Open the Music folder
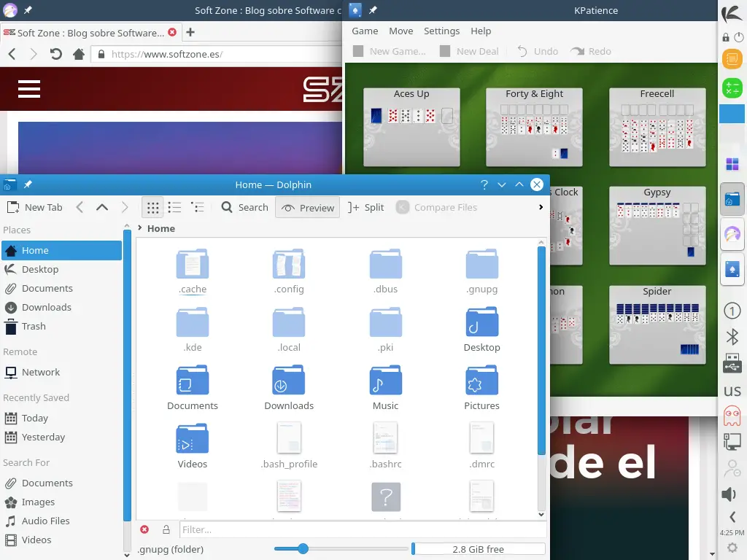The width and height of the screenshot is (747, 560). (x=385, y=387)
